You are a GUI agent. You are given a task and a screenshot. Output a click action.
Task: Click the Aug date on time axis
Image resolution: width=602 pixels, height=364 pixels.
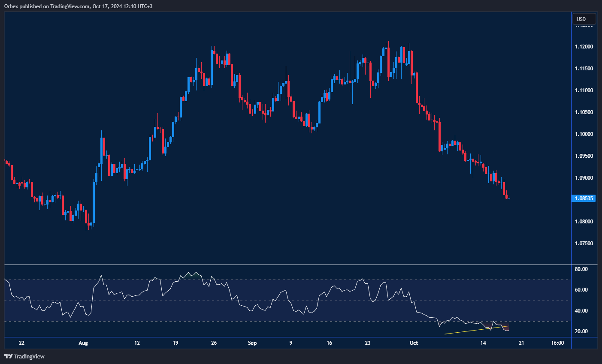[x=83, y=343]
